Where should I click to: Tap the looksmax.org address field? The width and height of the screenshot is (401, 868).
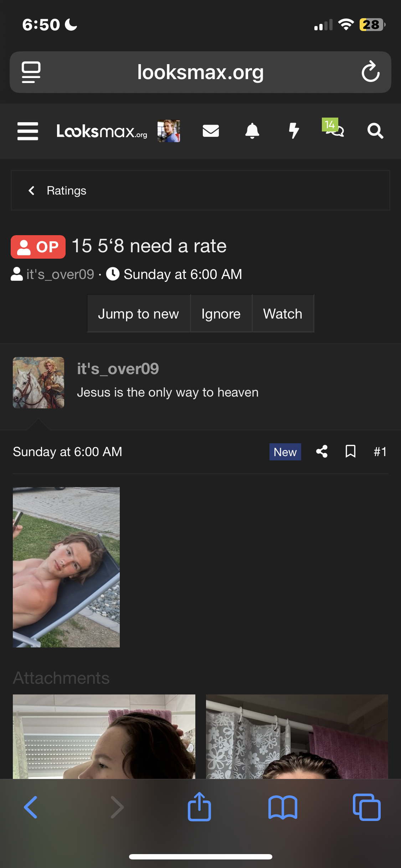point(200,72)
